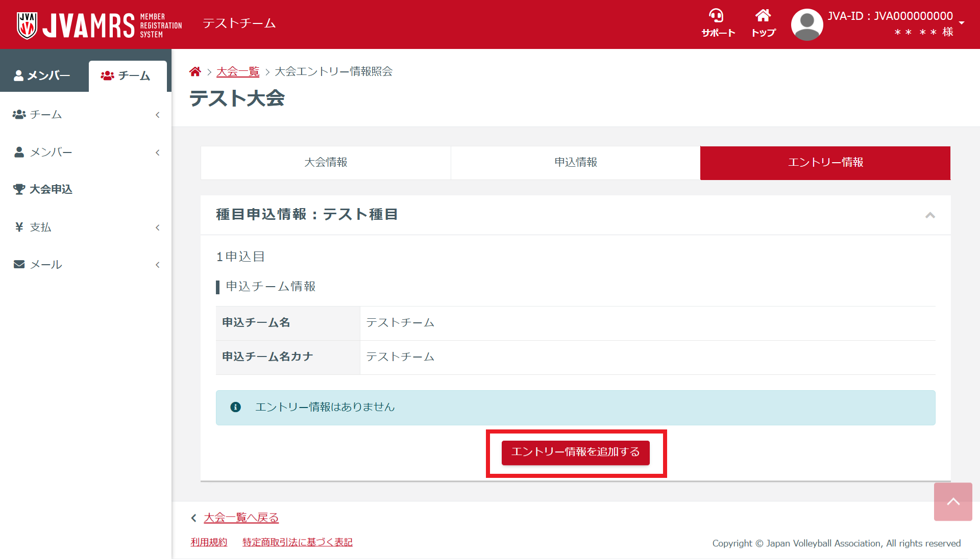Viewport: 980px width, 560px height.
Task: Select the メンバー sidebar tab
Action: [x=43, y=75]
